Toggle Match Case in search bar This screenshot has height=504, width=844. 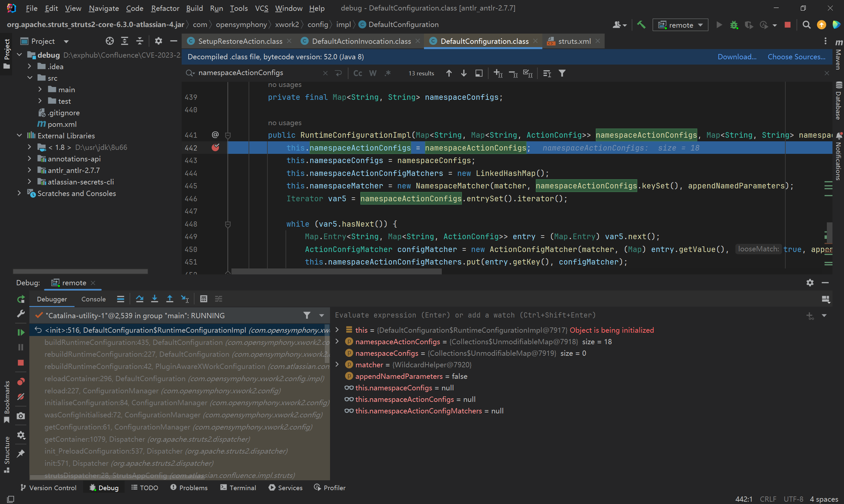(x=358, y=73)
